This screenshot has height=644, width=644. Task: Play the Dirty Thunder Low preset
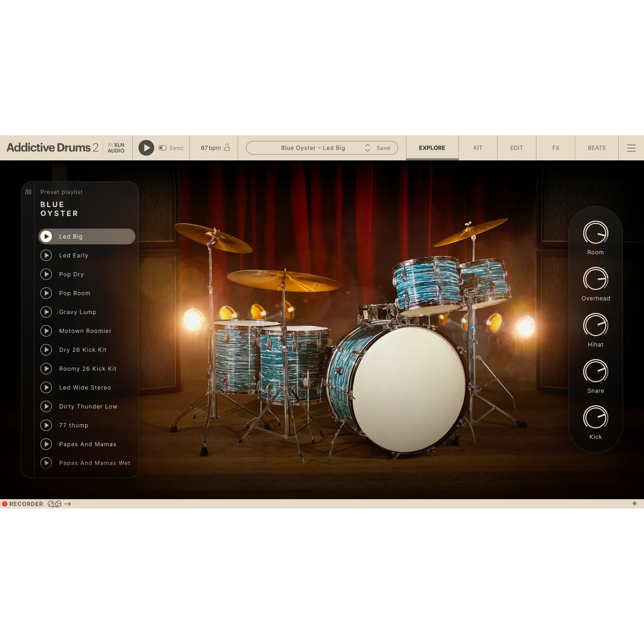pos(46,406)
